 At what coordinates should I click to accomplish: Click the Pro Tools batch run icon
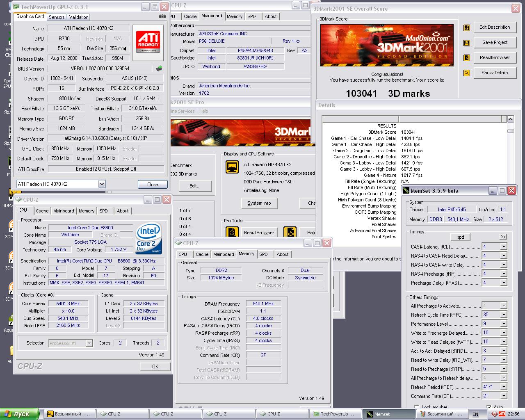click(x=290, y=233)
